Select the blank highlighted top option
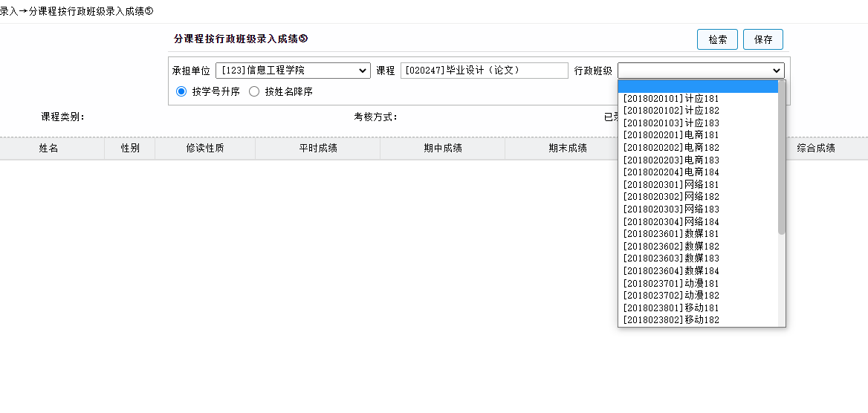 point(697,86)
